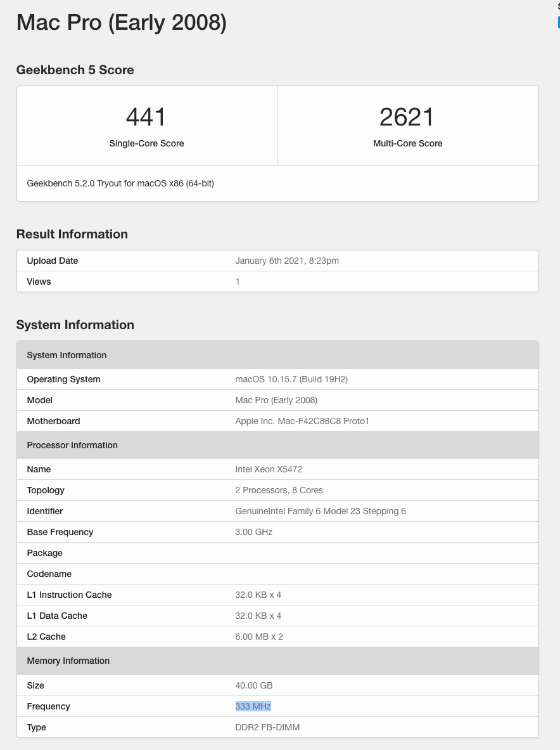Click the 'Identifier' row label
The width and height of the screenshot is (560, 750).
click(45, 512)
